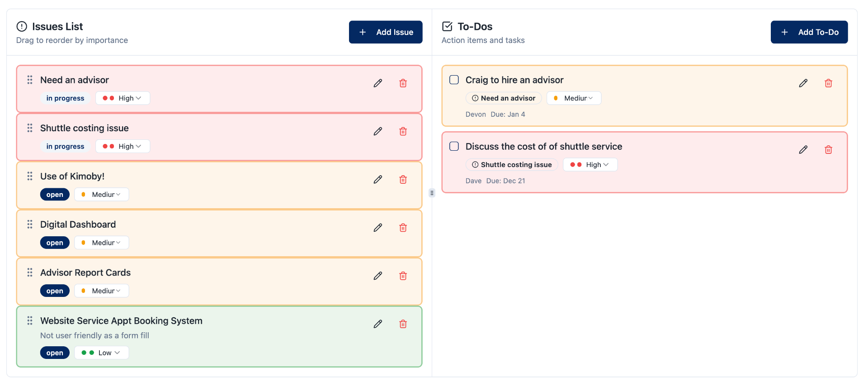Click the Website Service Appt Booking System title

coord(121,321)
